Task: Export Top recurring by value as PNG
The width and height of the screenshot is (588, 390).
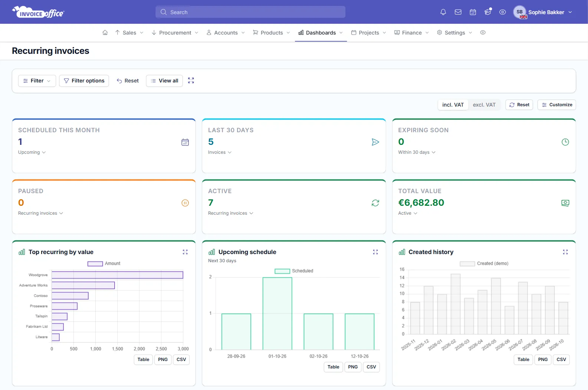Action: pos(163,360)
